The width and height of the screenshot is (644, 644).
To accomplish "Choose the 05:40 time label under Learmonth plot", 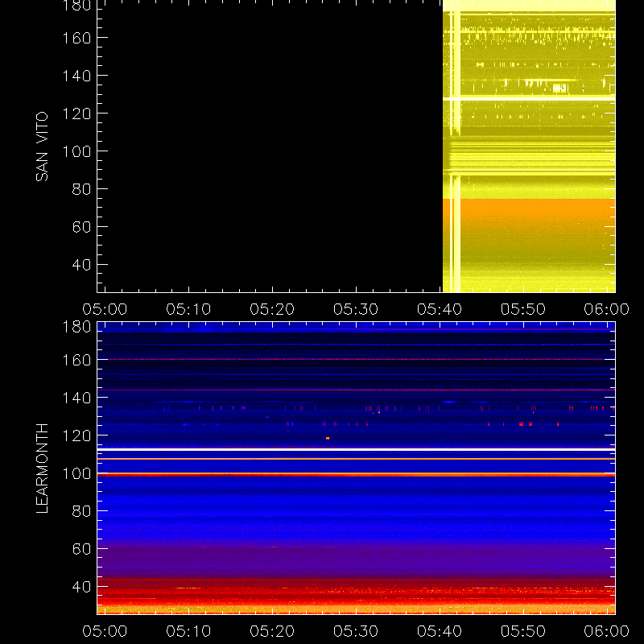I will coord(440,631).
